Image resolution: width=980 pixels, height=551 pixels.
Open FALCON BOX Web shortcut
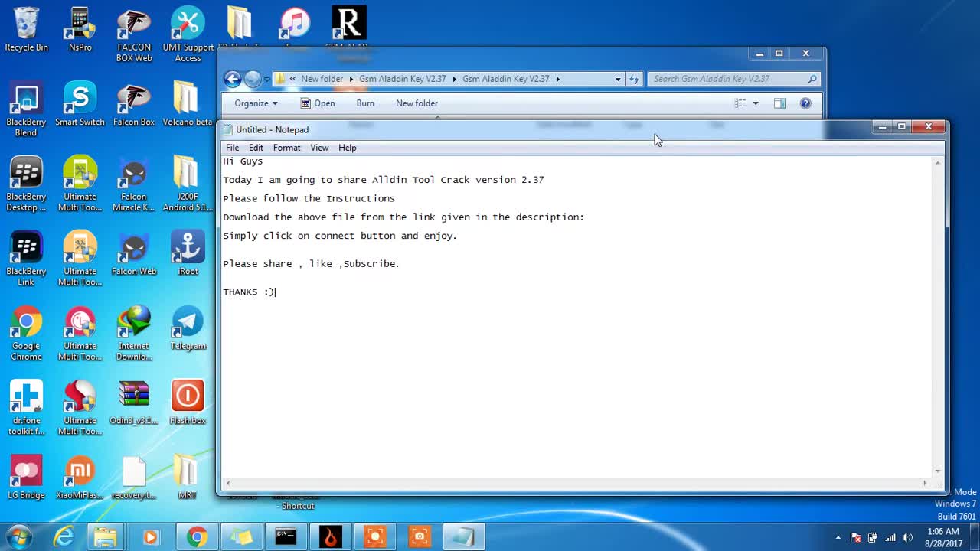(x=134, y=35)
